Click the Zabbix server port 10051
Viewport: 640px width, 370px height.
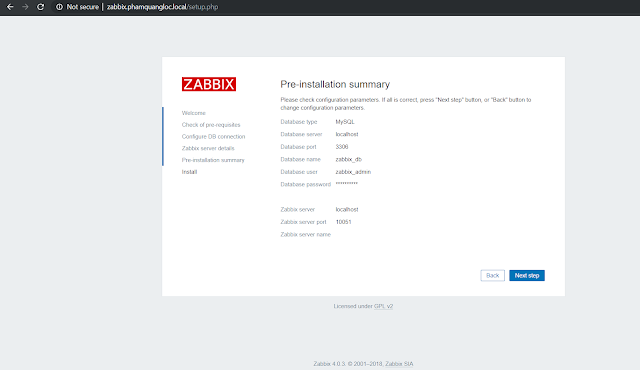coord(343,222)
